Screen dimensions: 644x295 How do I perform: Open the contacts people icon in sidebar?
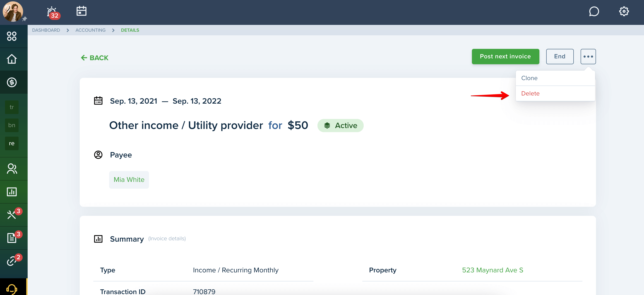click(12, 169)
